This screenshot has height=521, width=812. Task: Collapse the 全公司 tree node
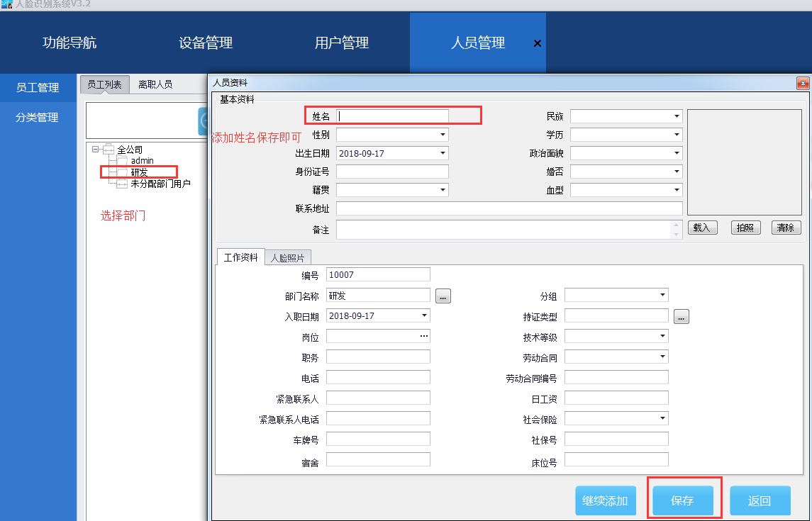click(x=95, y=150)
